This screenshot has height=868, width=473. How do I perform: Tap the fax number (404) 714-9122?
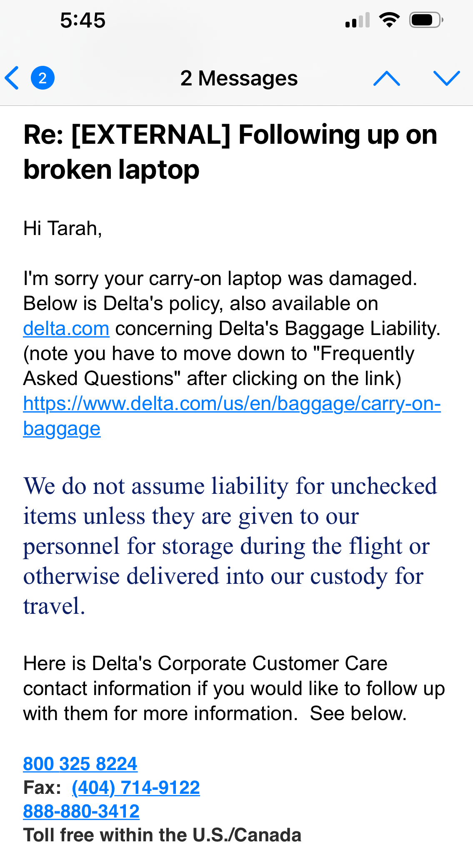pyautogui.click(x=136, y=787)
